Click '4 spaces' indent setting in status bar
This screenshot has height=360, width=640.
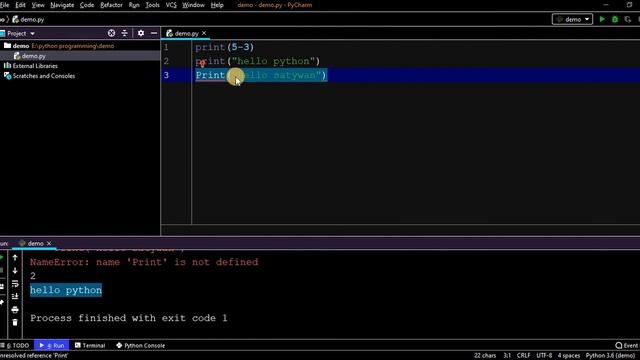coord(569,356)
